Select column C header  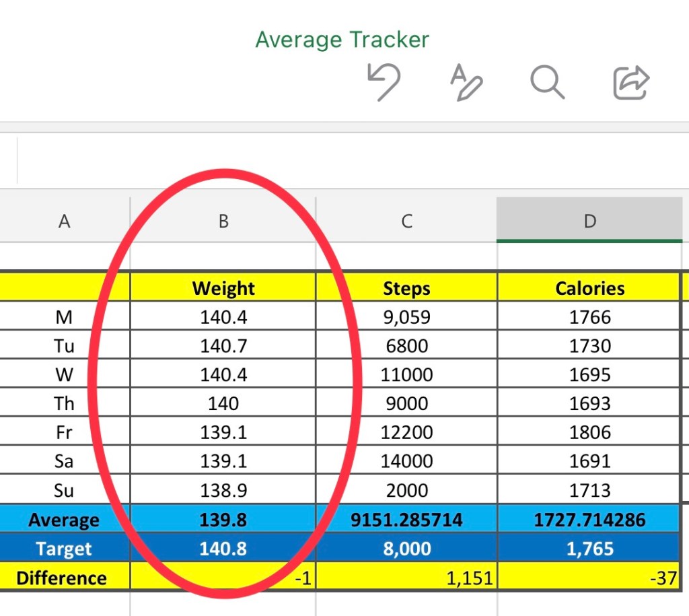pyautogui.click(x=406, y=221)
